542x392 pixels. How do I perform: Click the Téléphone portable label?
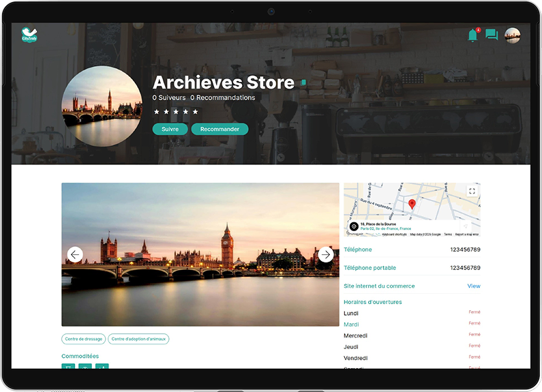pos(370,267)
